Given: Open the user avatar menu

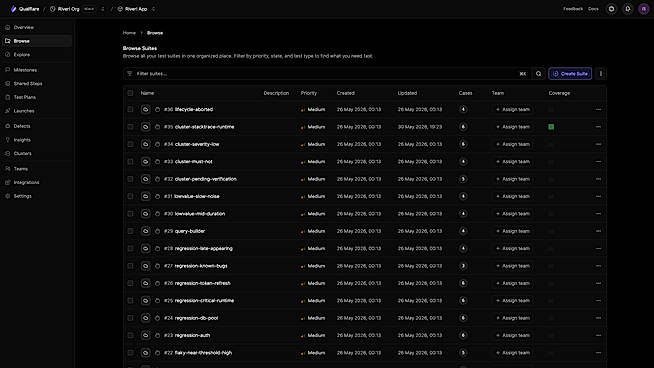Looking at the screenshot, I should pos(644,9).
